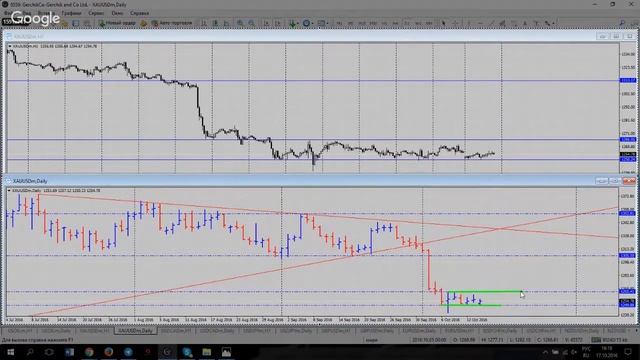Viewport: 640px width, 360px height.
Task: Click the New Order button
Action: click(x=117, y=23)
